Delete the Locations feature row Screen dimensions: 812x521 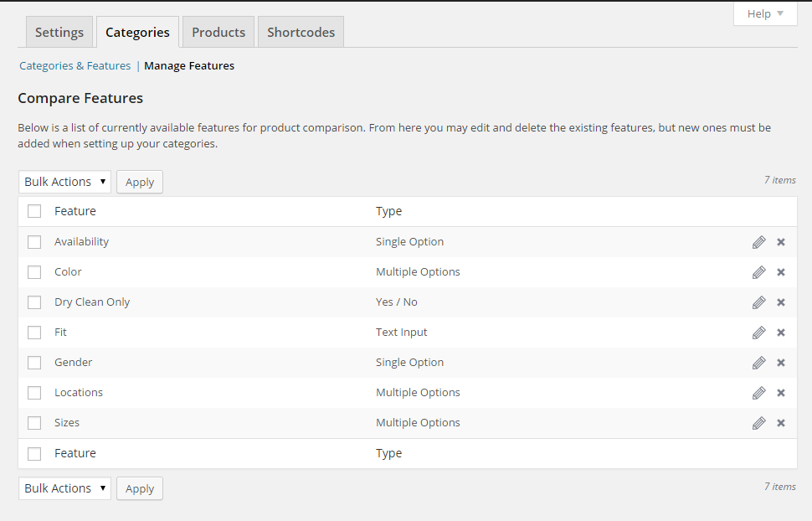click(781, 393)
